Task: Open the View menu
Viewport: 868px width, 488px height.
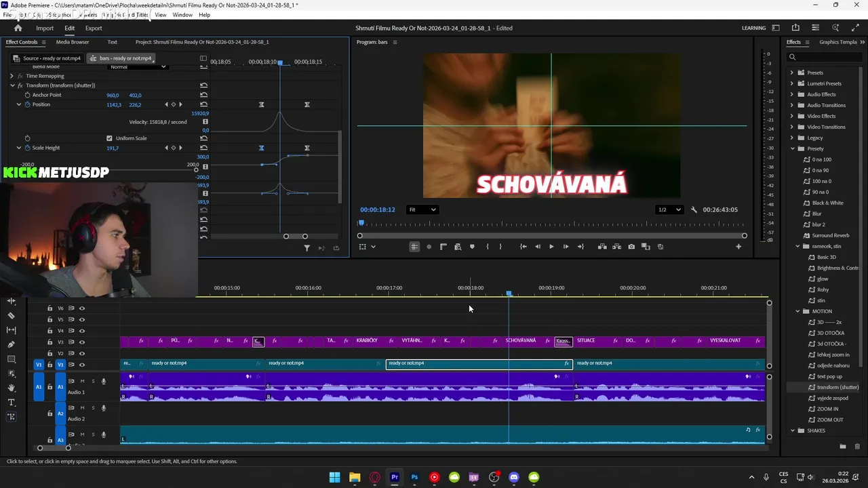Action: [x=161, y=15]
